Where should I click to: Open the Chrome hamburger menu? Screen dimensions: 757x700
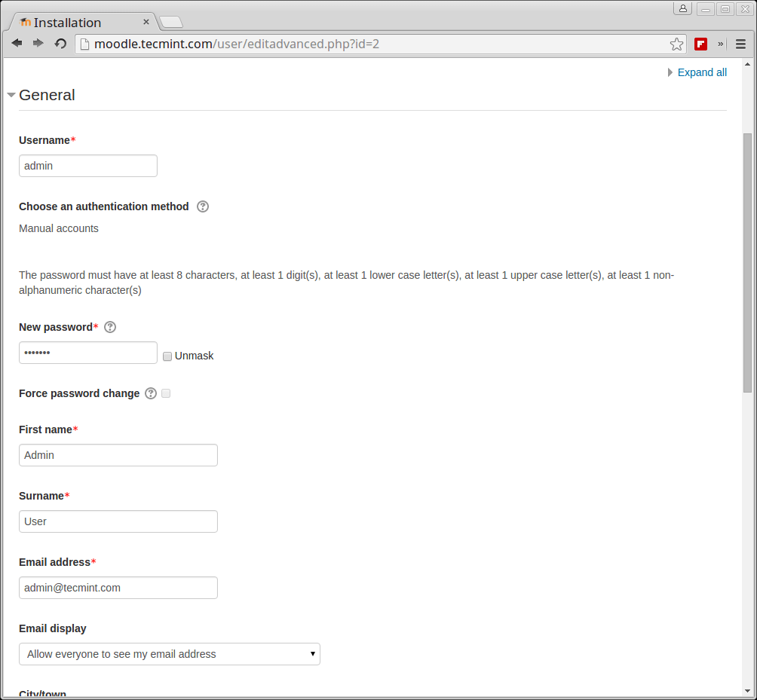click(x=740, y=44)
